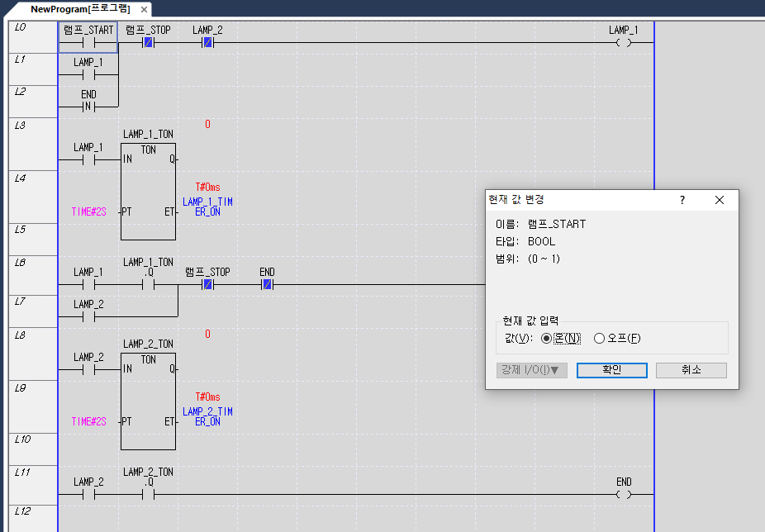
Task: Select the LAMP_1_TON timer block
Action: (149, 192)
